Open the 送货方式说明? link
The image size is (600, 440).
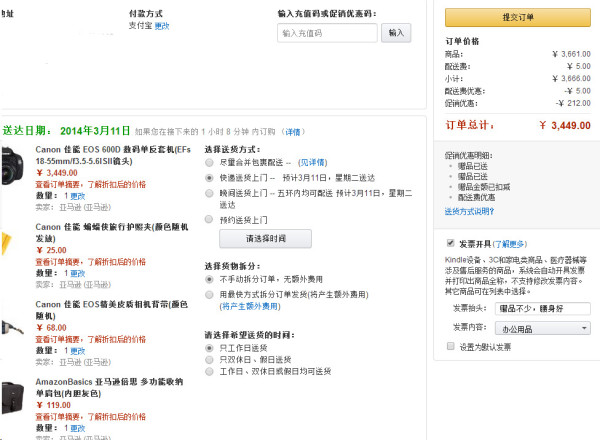(469, 211)
